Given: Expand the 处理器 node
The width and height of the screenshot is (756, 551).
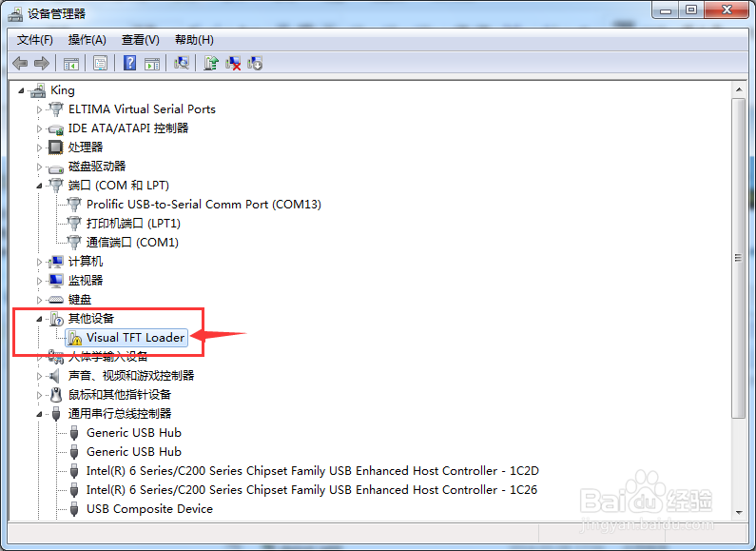Looking at the screenshot, I should pos(39,148).
